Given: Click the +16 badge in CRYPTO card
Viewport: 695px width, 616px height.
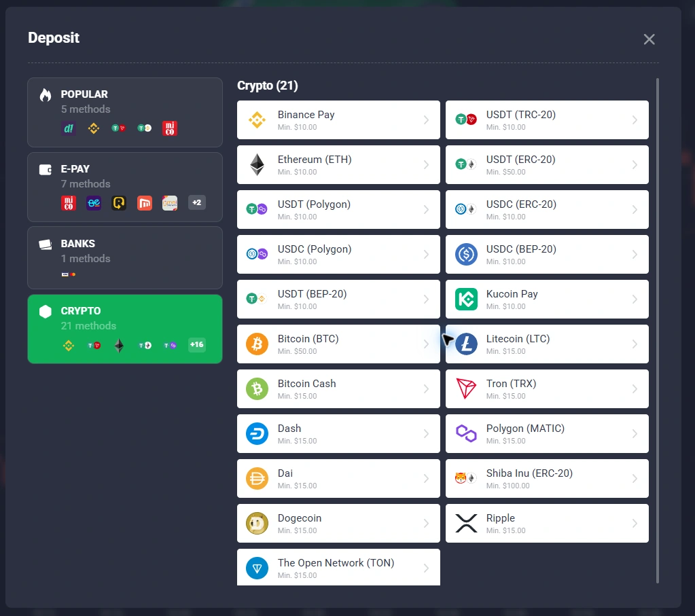Looking at the screenshot, I should [197, 345].
